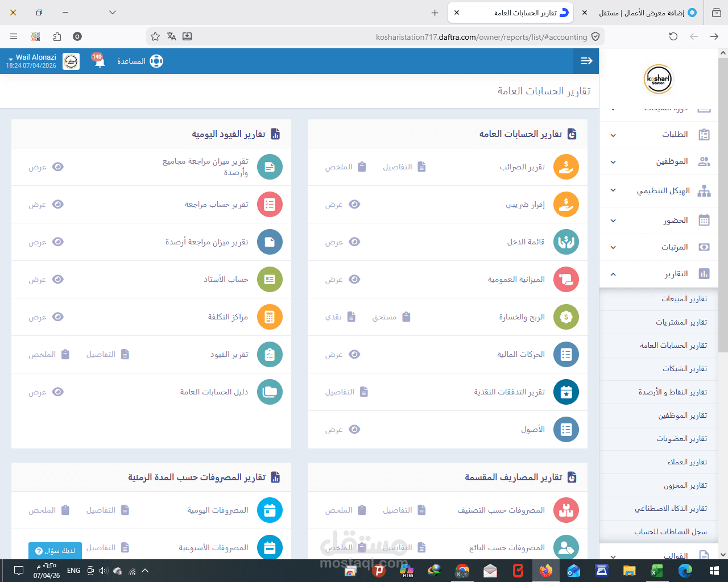The height and width of the screenshot is (582, 728).
Task: Show hidden system tray icons chevron
Action: coord(144,571)
